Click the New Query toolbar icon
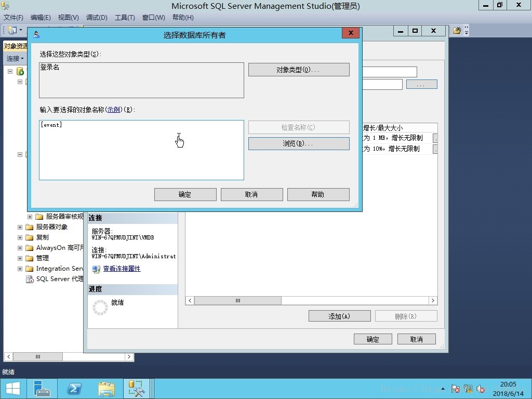Image resolution: width=532 pixels, height=399 pixels. tap(12, 30)
